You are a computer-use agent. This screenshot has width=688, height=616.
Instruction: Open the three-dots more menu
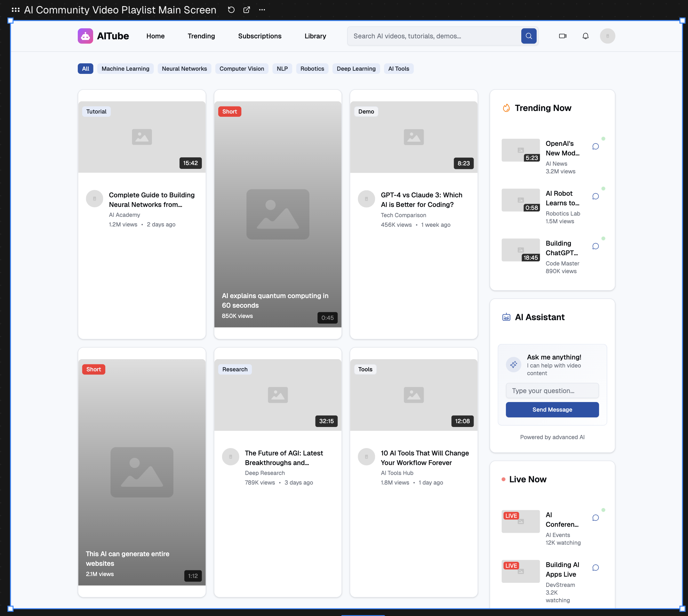(x=262, y=10)
